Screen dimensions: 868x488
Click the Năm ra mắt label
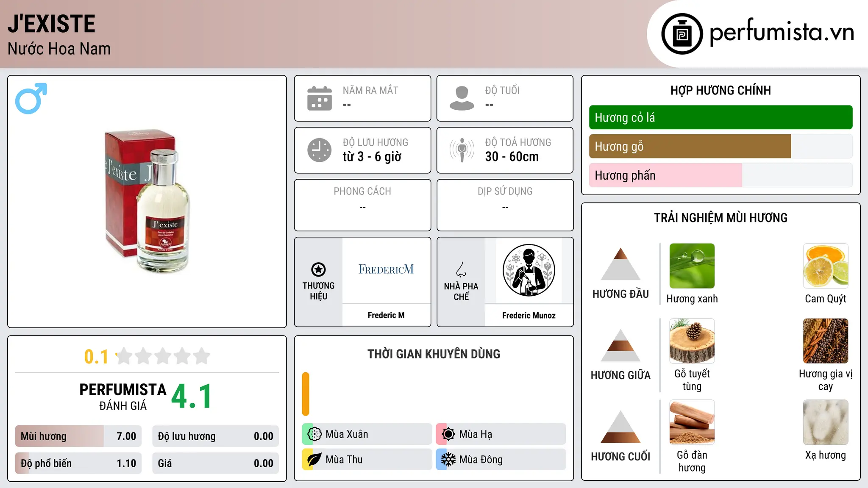pos(370,90)
